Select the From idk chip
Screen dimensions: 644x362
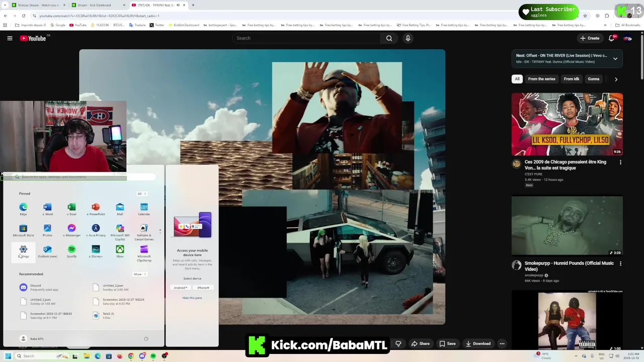572,79
